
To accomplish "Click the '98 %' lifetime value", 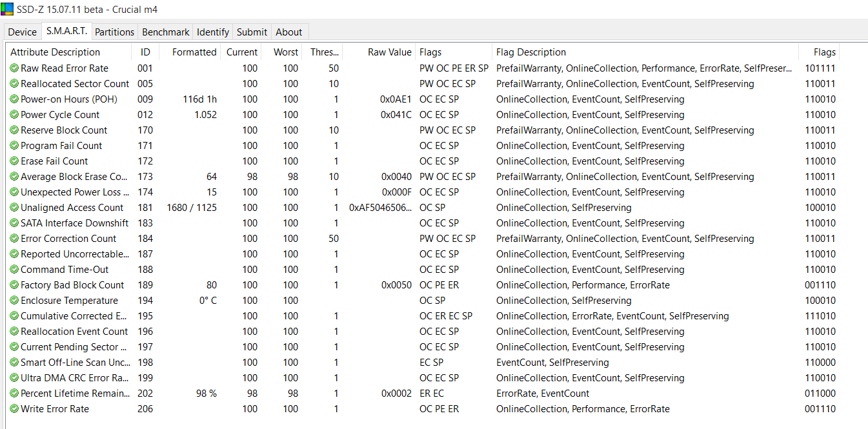I will 207,394.
